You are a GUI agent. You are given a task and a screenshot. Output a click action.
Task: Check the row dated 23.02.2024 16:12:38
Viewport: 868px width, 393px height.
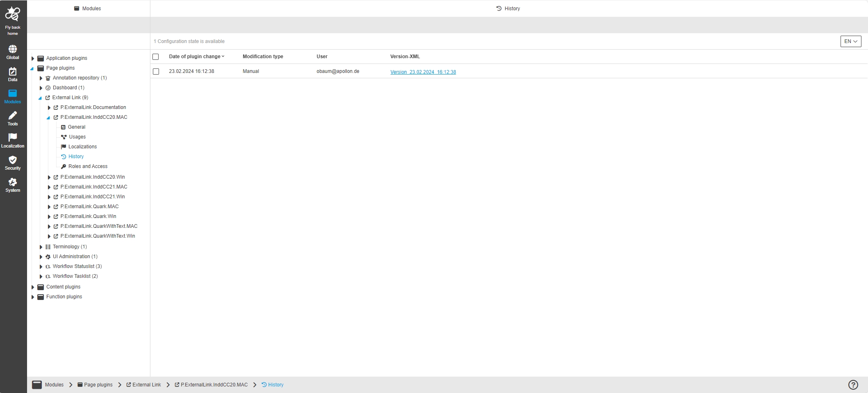point(156,71)
